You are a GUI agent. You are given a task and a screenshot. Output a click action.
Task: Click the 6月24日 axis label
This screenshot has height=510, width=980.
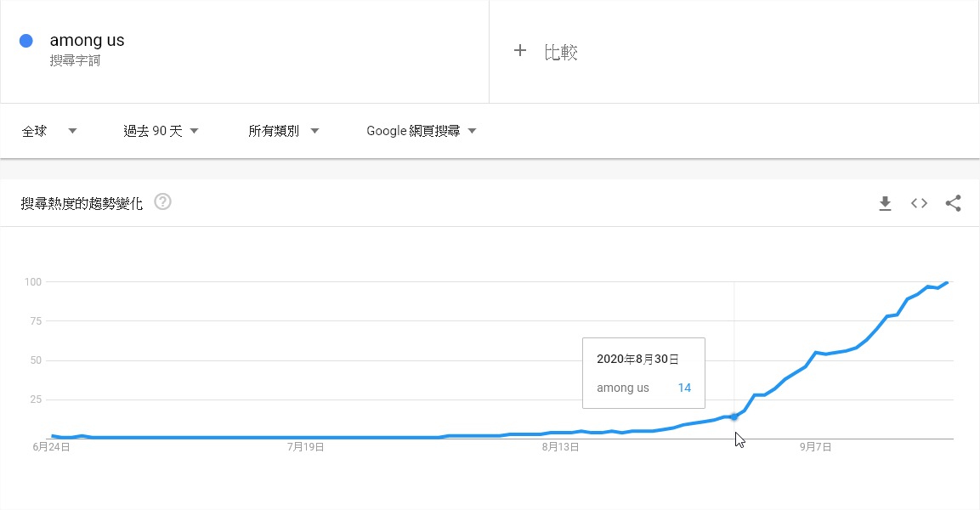pyautogui.click(x=51, y=447)
